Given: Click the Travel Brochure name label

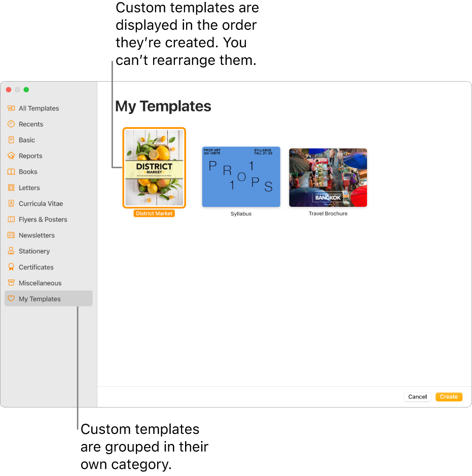Looking at the screenshot, I should [328, 213].
